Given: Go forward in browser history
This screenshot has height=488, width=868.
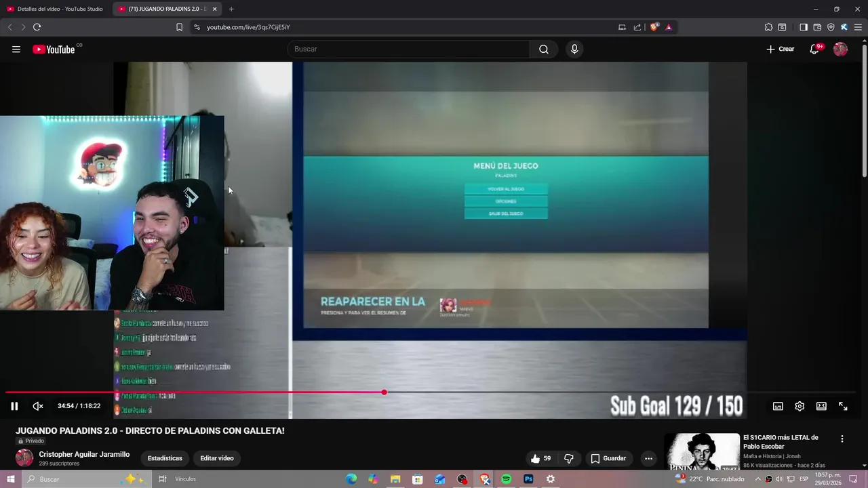Looking at the screenshot, I should [x=23, y=27].
